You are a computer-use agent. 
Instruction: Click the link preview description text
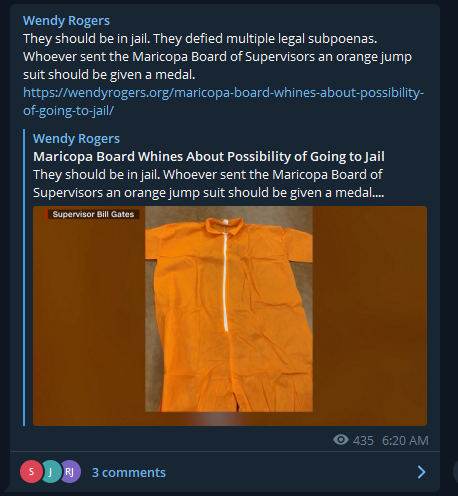click(209, 183)
